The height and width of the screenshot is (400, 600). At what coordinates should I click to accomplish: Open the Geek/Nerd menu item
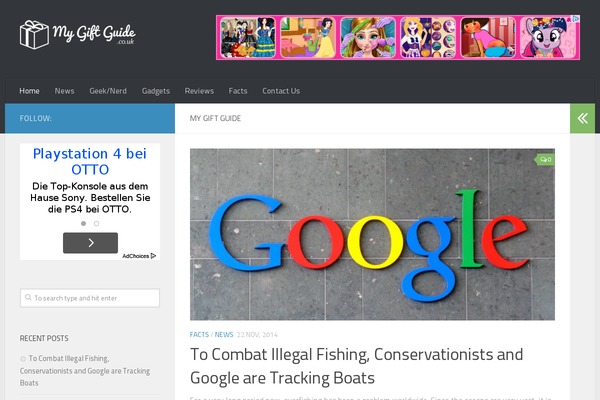pyautogui.click(x=108, y=91)
